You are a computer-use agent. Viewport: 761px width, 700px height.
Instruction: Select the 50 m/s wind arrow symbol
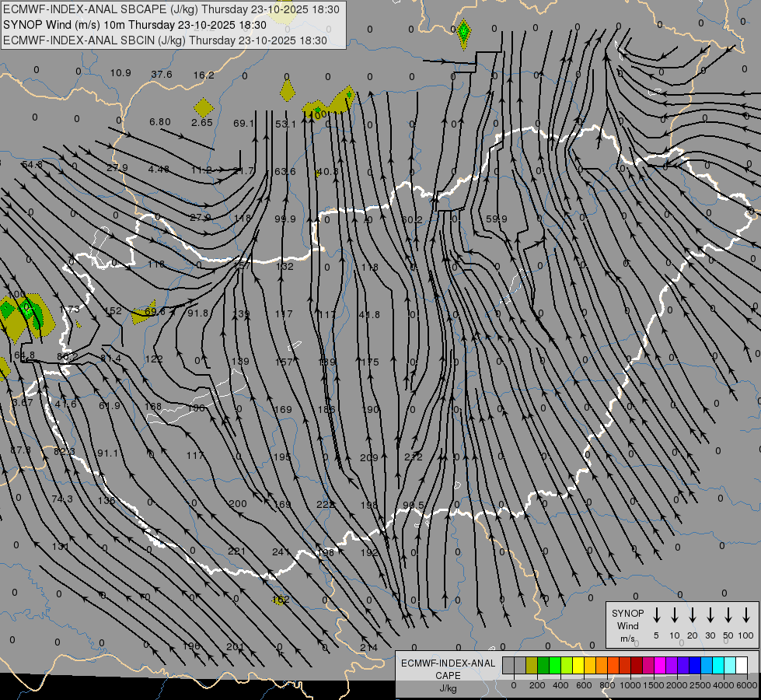(x=728, y=615)
